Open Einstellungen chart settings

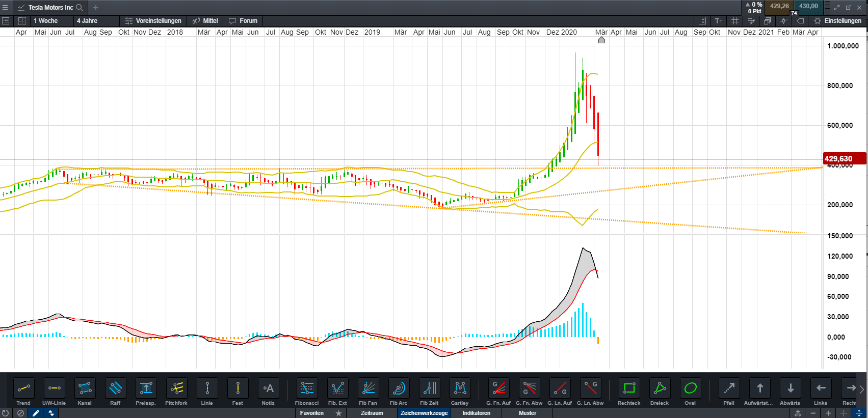pos(837,21)
